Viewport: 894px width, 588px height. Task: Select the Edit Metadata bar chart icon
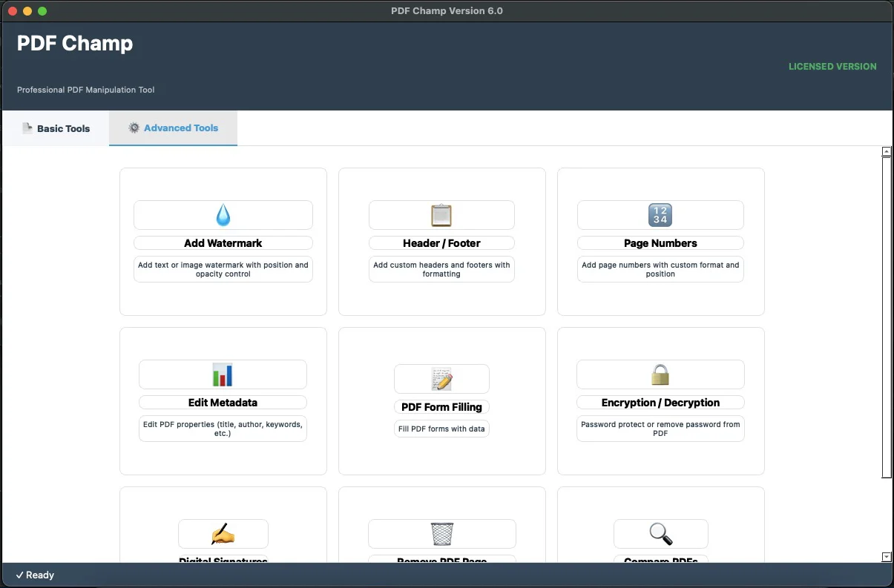coord(223,374)
